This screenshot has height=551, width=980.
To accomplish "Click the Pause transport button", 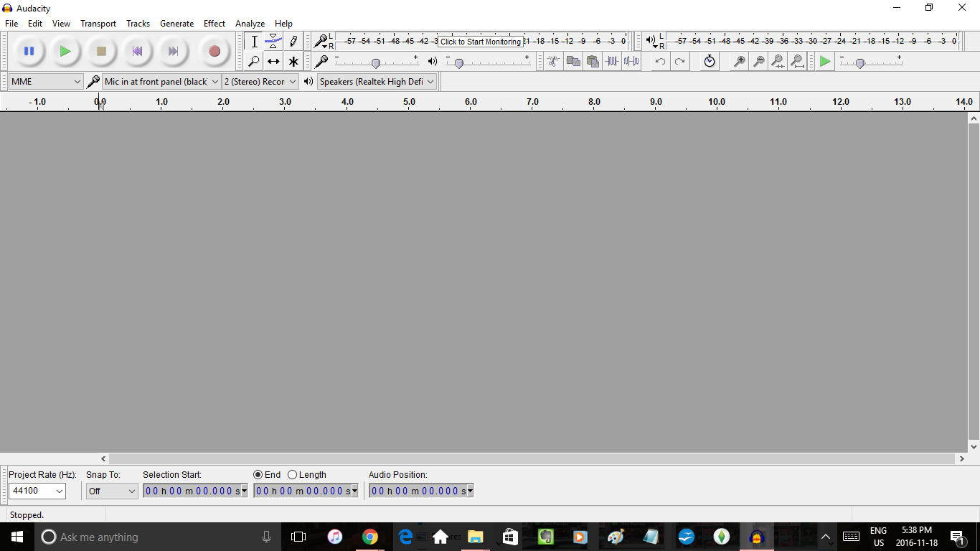I will [x=29, y=51].
